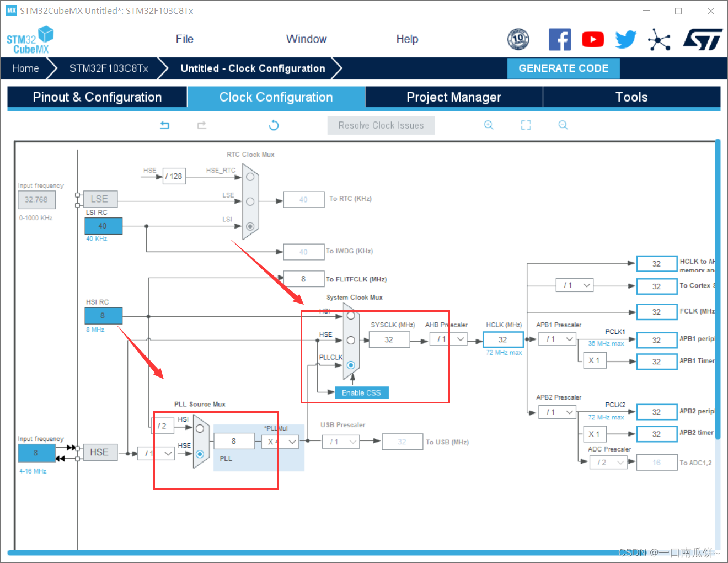Click the redo arrow icon
The height and width of the screenshot is (563, 728).
point(202,125)
